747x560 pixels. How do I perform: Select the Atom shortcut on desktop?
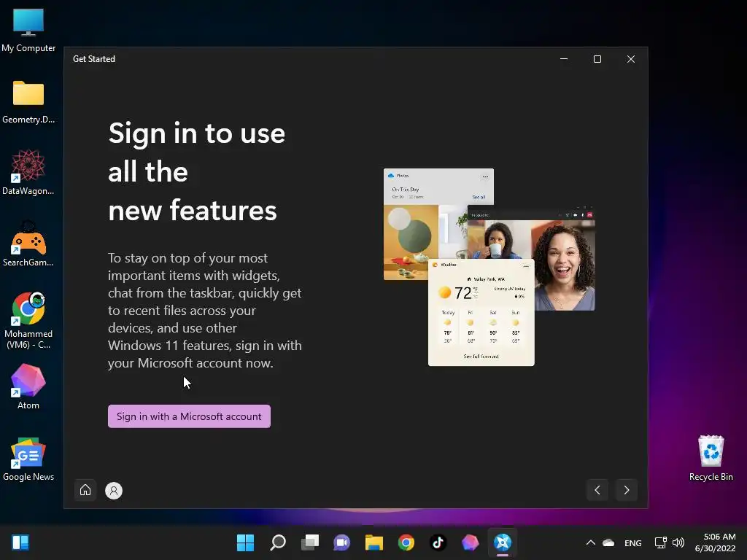[x=28, y=386]
